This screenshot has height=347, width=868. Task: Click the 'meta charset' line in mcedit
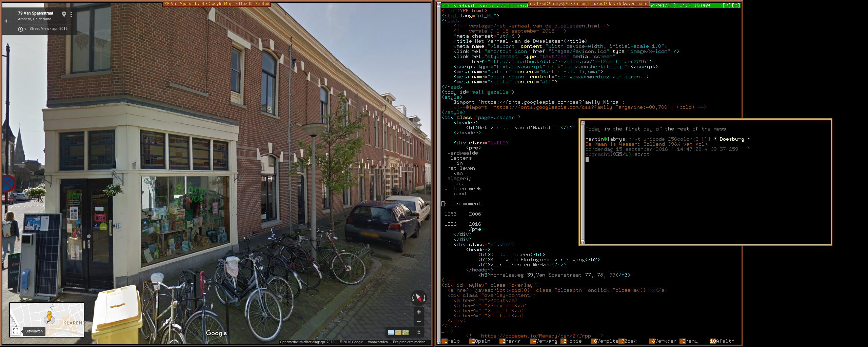point(487,36)
